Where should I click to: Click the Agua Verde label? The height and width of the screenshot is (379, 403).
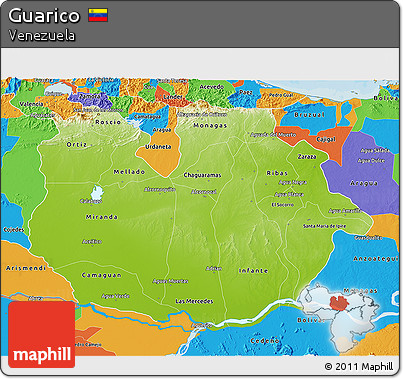point(116,296)
